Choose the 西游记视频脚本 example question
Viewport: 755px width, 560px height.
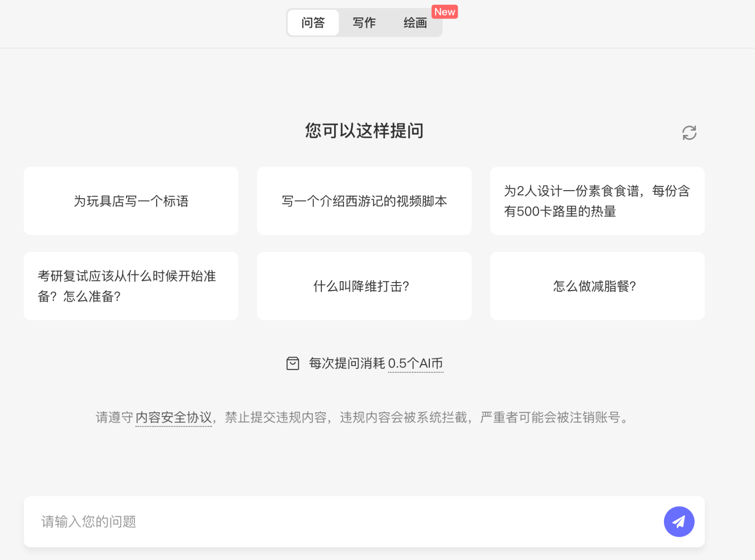point(364,201)
